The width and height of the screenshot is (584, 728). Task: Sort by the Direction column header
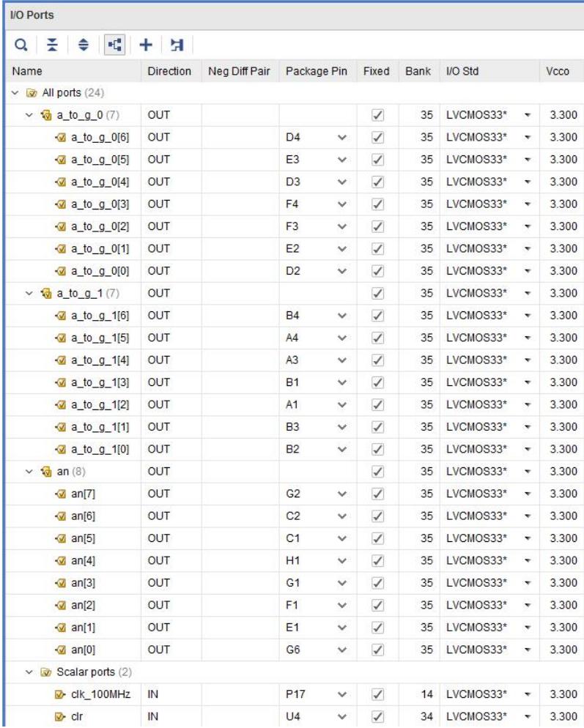(169, 72)
